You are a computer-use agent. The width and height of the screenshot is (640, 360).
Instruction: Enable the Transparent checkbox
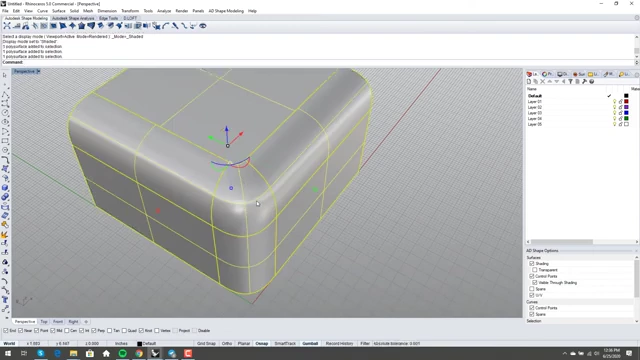click(535, 270)
